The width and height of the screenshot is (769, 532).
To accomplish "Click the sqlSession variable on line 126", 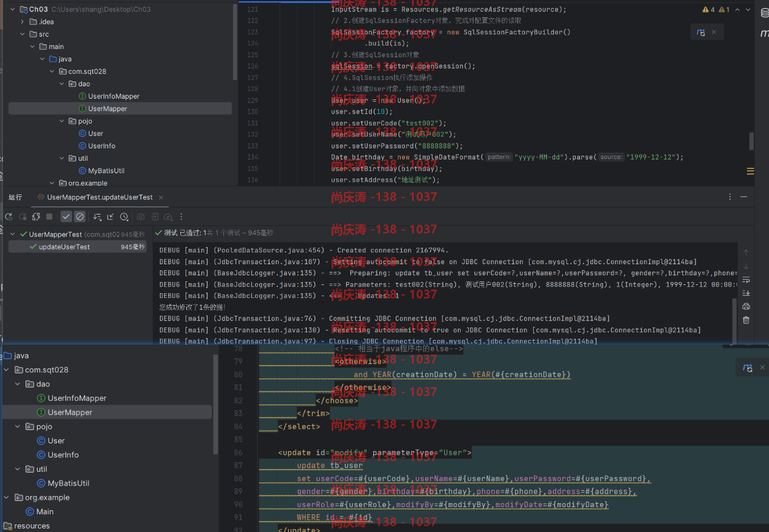I will tap(352, 66).
